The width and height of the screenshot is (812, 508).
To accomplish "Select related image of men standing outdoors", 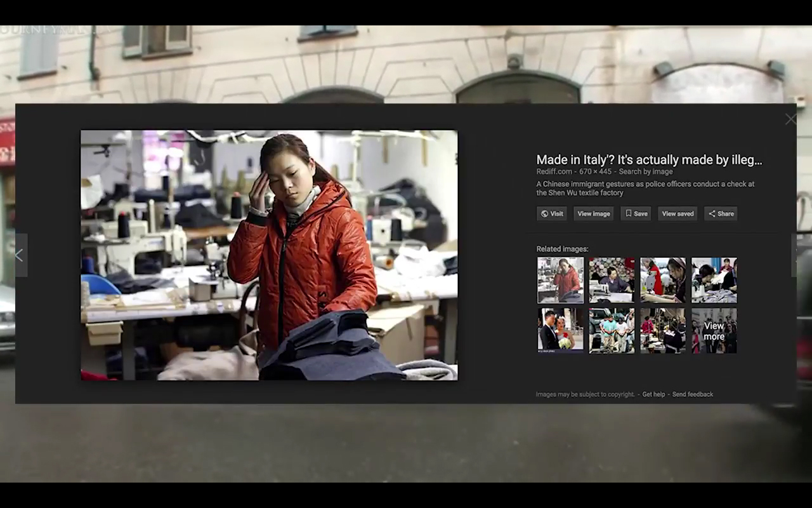I will (x=612, y=331).
